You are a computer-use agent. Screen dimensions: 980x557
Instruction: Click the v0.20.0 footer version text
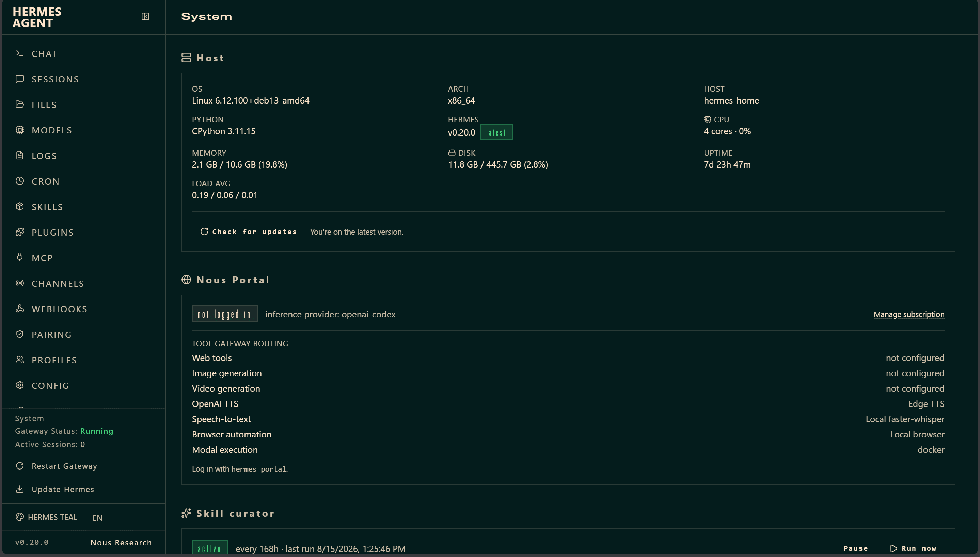pyautogui.click(x=32, y=542)
